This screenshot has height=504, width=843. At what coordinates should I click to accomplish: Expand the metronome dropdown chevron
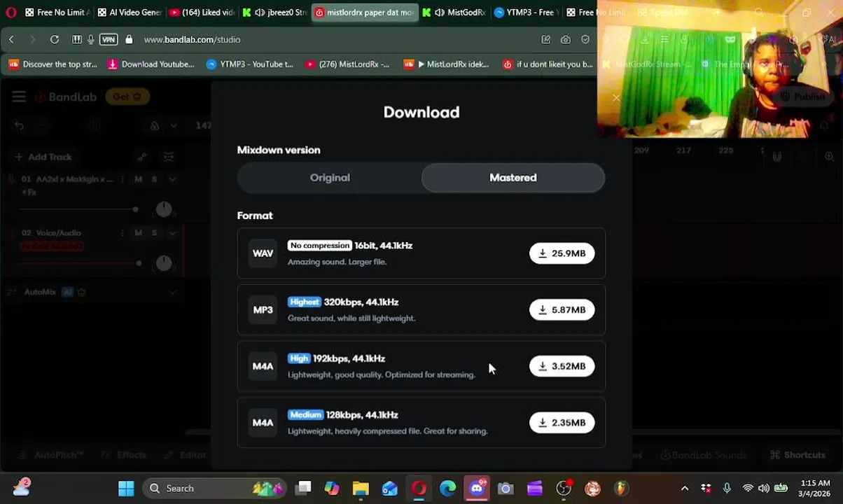(x=173, y=126)
